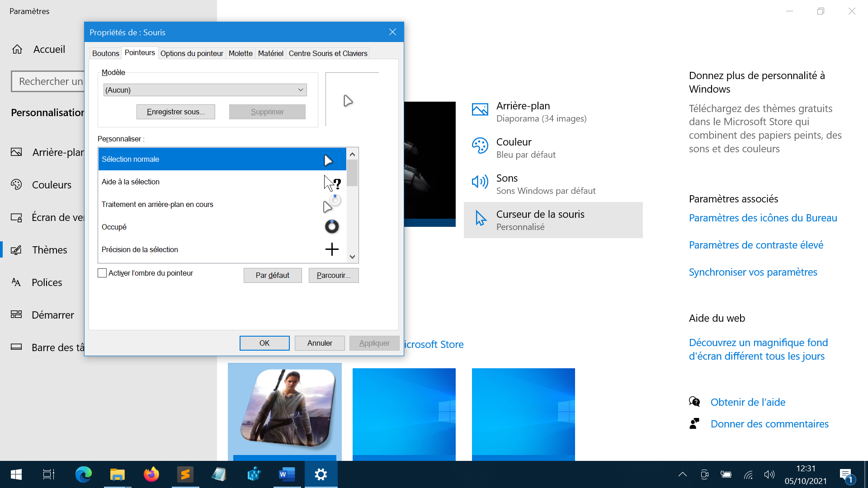Image resolution: width=868 pixels, height=488 pixels.
Task: Click the Sons speaker icon
Action: click(x=480, y=182)
